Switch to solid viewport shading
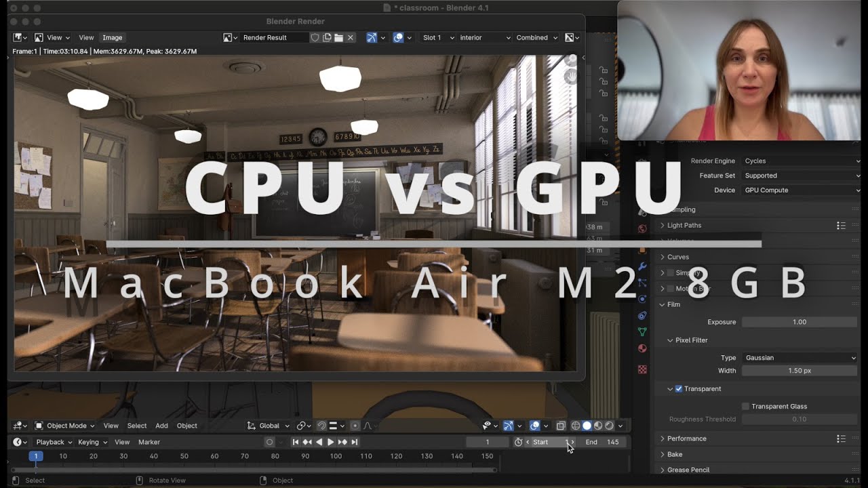This screenshot has height=488, width=868. [x=587, y=426]
